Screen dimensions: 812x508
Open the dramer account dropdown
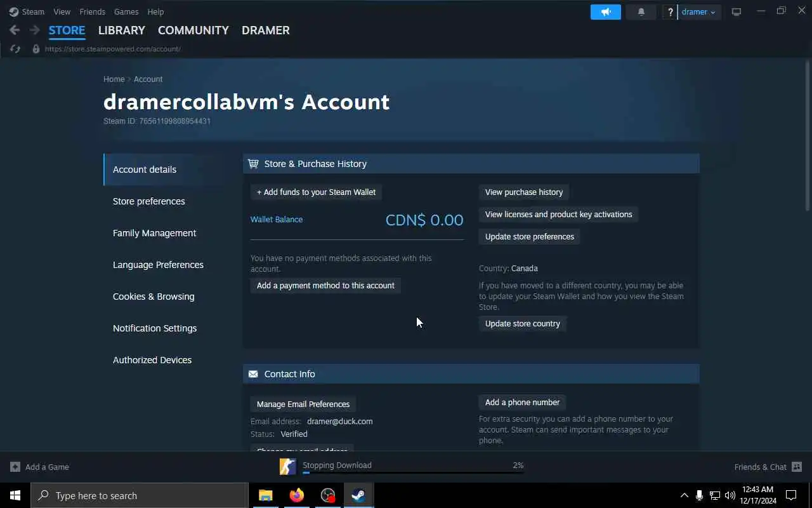[699, 12]
